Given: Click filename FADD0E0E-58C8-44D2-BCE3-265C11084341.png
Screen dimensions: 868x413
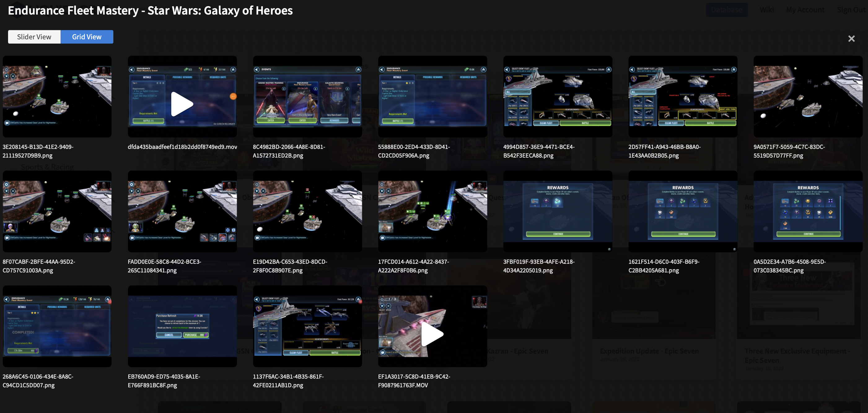Looking at the screenshot, I should pos(164,266).
